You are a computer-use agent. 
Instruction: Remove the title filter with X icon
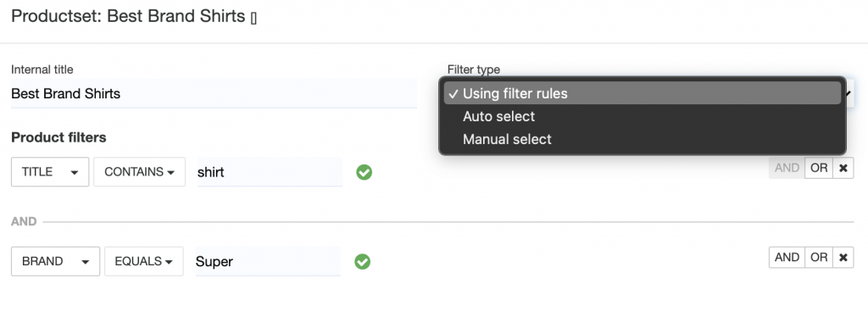point(843,168)
